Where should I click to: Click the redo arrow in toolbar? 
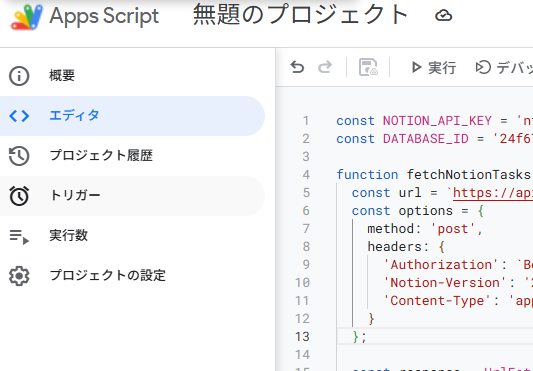pos(325,67)
